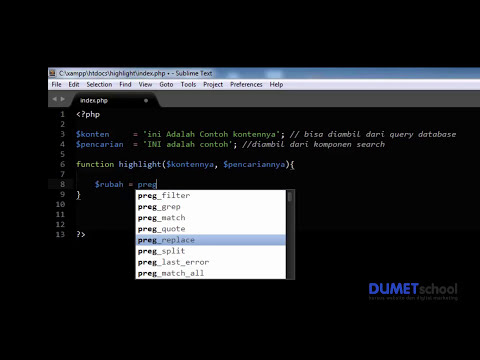The width and height of the screenshot is (480, 360).
Task: Choose preg_quote from autocomplete list
Action: point(211,229)
